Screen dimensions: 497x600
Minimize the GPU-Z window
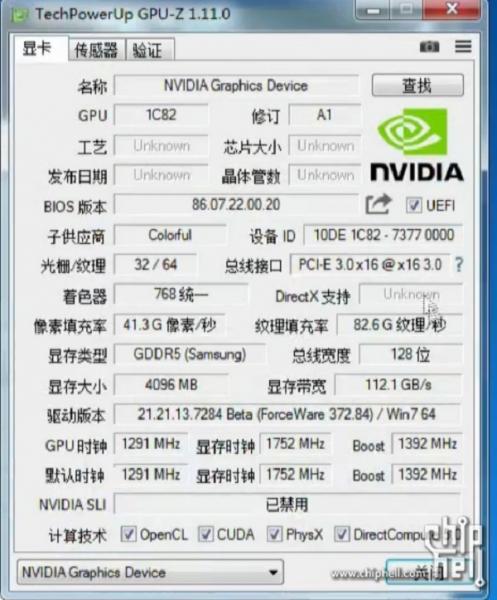[373, 9]
